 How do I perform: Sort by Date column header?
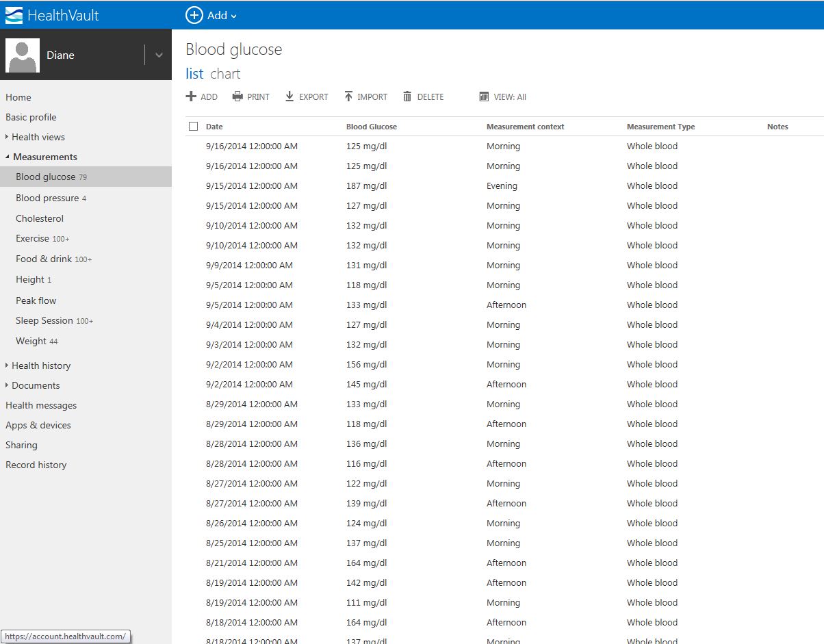[214, 127]
